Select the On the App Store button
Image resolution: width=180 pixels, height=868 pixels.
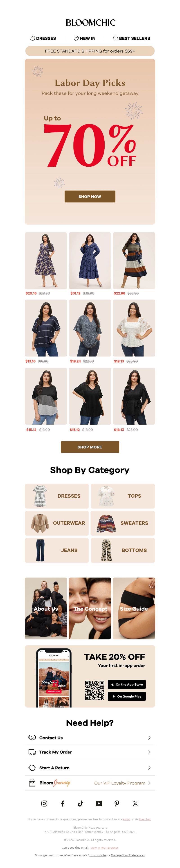tap(127, 684)
